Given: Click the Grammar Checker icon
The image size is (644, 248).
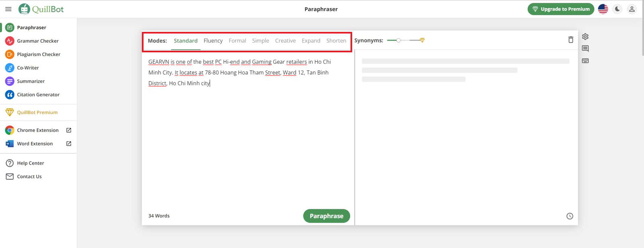Looking at the screenshot, I should click(x=10, y=41).
